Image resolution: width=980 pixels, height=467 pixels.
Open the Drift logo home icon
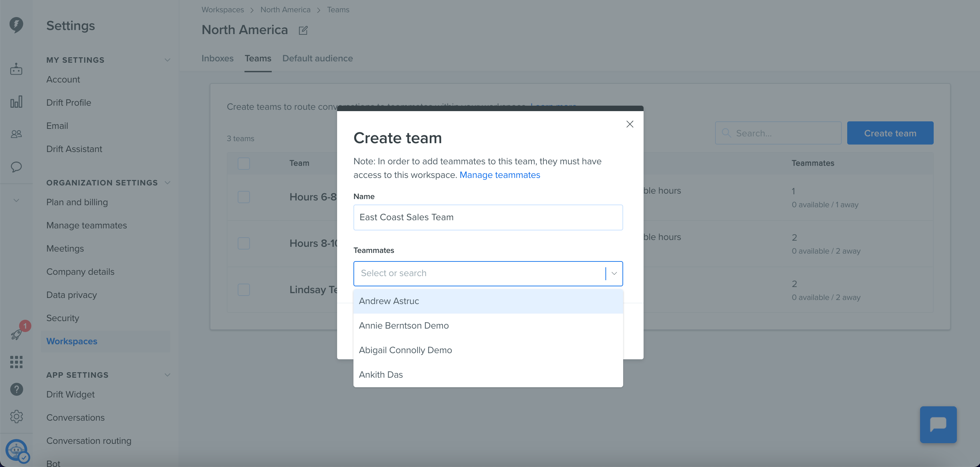[x=16, y=25]
